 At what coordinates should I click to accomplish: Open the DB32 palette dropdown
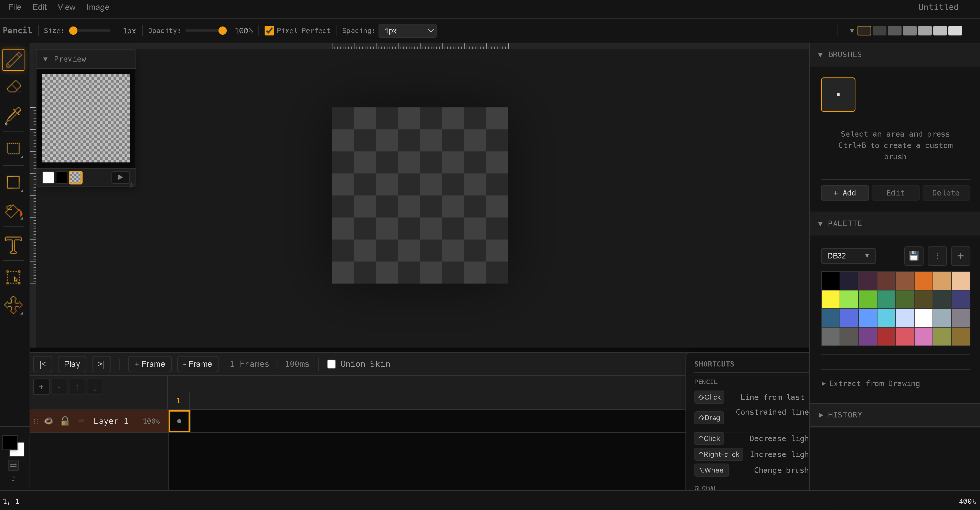pyautogui.click(x=848, y=256)
